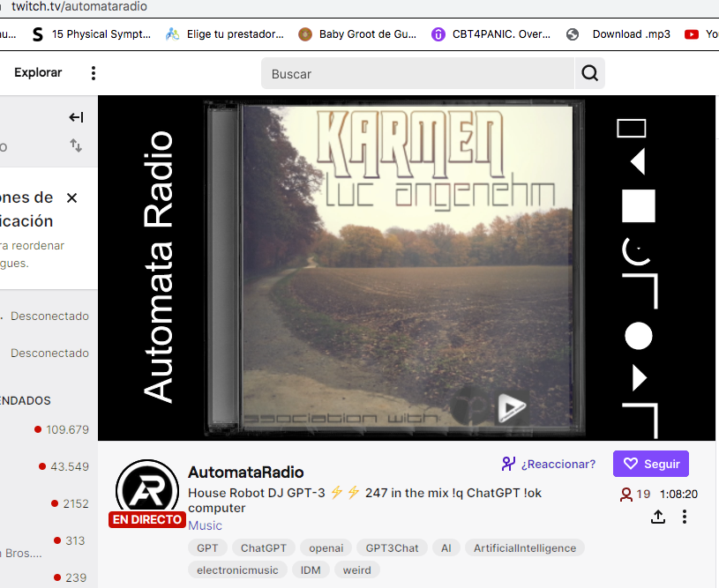This screenshot has width=719, height=588.
Task: Follow the channel with the Seguir button
Action: tap(651, 464)
